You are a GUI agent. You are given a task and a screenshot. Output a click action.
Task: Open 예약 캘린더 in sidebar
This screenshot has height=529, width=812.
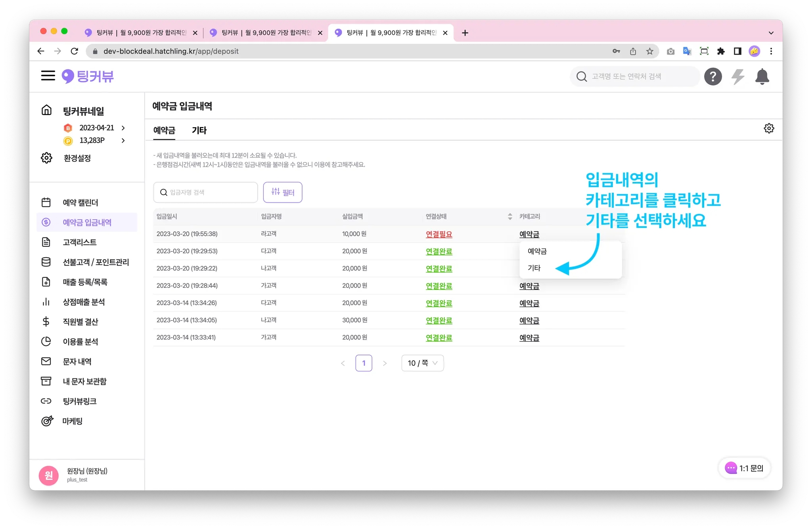[x=80, y=202]
